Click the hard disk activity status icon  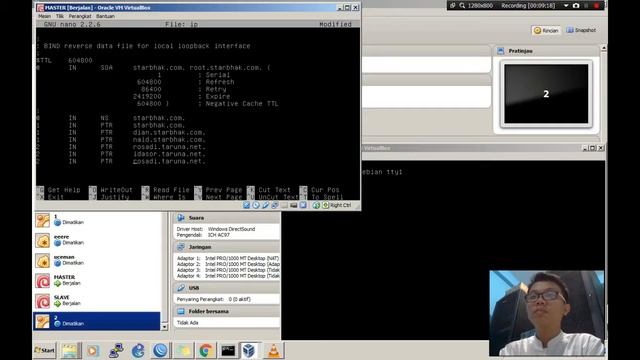tap(246, 205)
